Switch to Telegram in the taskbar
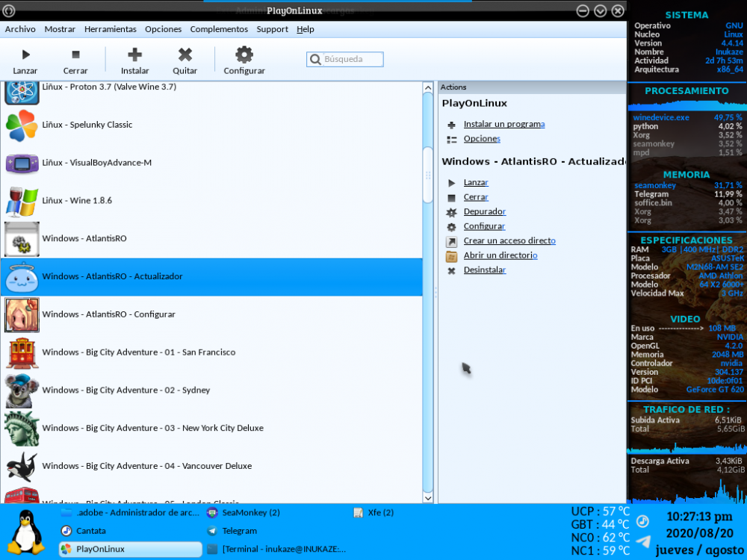This screenshot has height=560, width=747. tap(239, 531)
